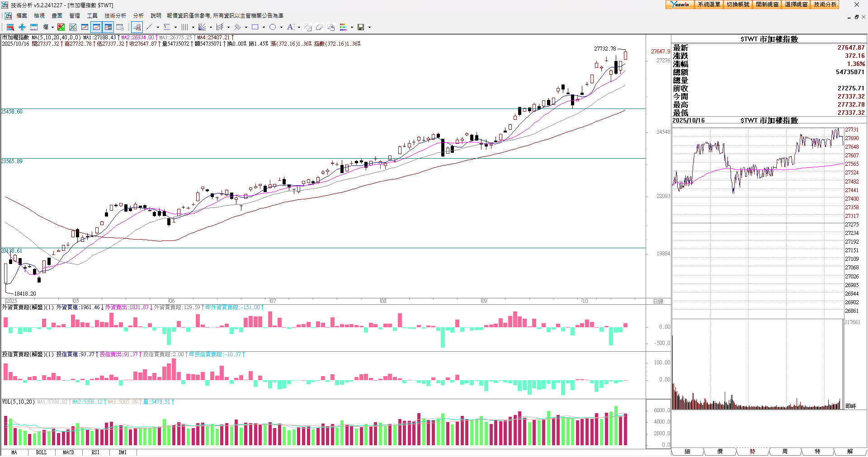The height and width of the screenshot is (457, 868).
Task: Select the 周 tab in quote panel
Action: 785,451
